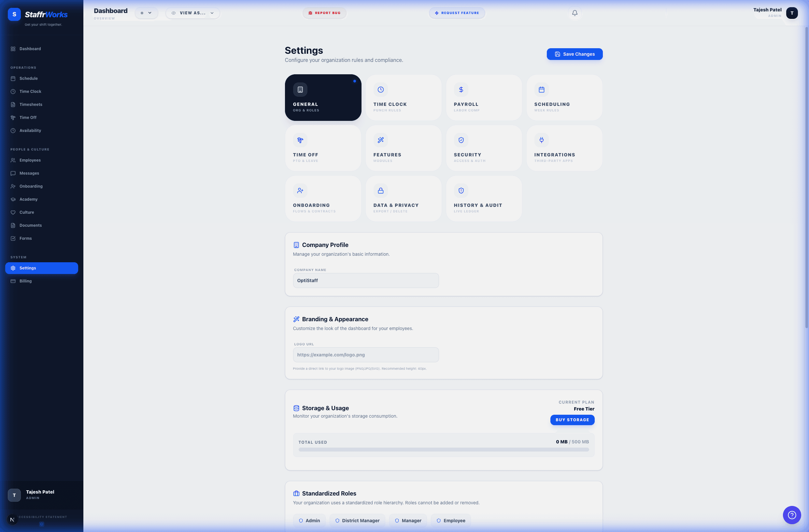Click the Save Changes button
The height and width of the screenshot is (532, 809).
(x=574, y=54)
